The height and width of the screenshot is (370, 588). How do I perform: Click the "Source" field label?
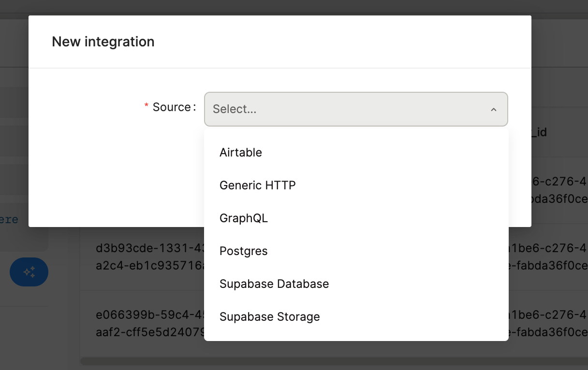point(172,107)
